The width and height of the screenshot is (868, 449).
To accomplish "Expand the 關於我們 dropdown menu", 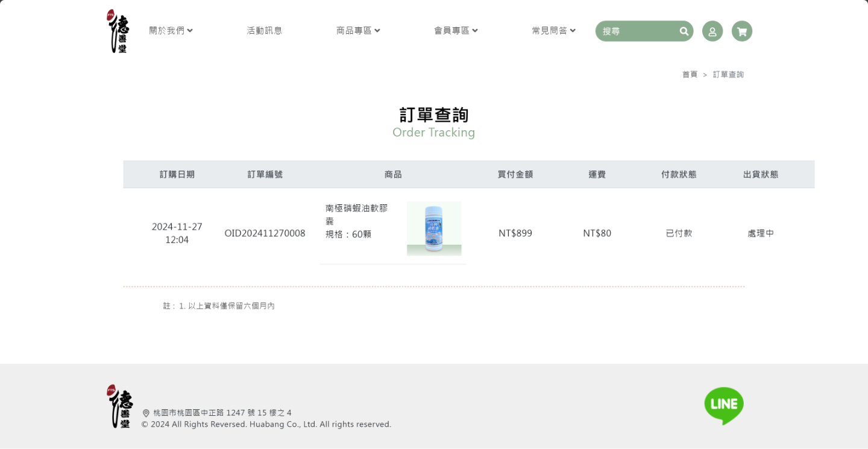I will pos(171,31).
